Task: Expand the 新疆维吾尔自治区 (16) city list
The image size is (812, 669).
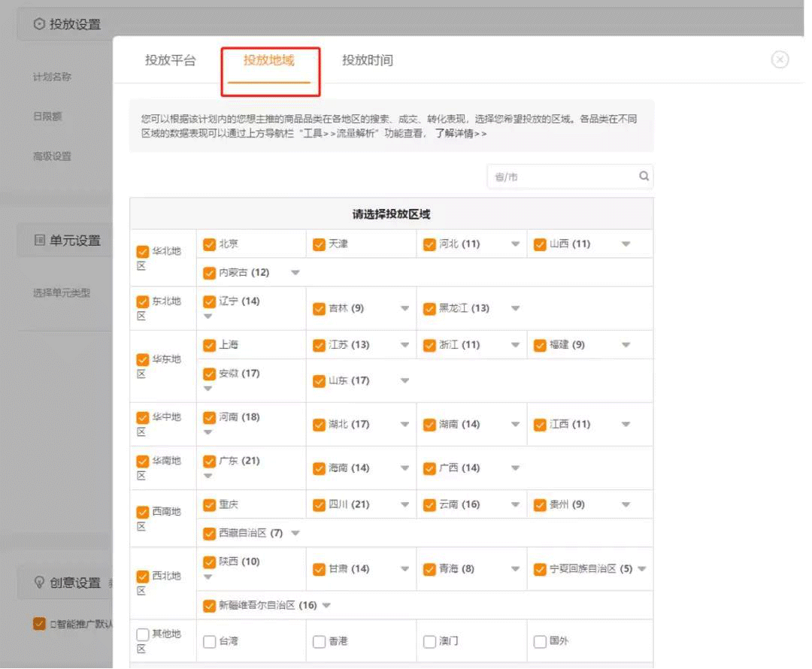Action: [x=326, y=606]
